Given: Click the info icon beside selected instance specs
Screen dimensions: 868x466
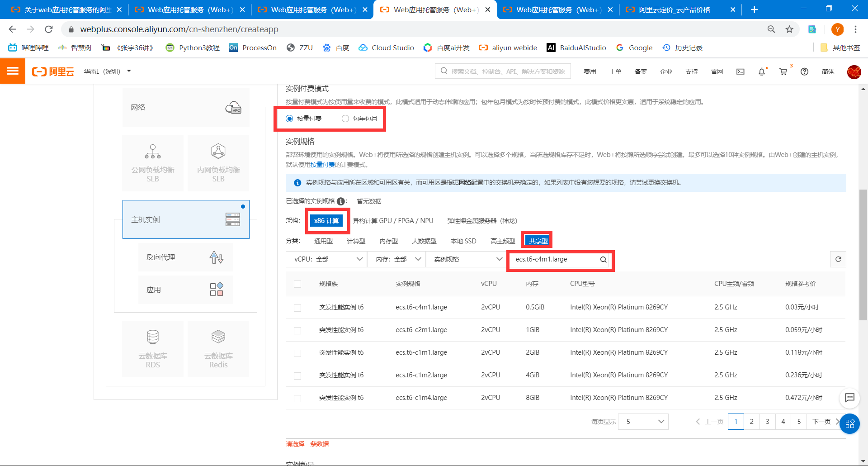Looking at the screenshot, I should (x=341, y=201).
